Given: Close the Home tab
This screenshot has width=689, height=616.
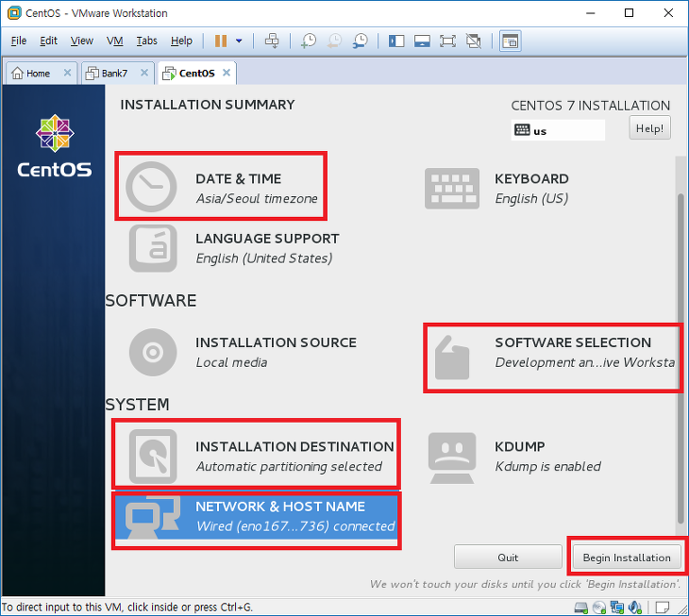Looking at the screenshot, I should tap(67, 73).
